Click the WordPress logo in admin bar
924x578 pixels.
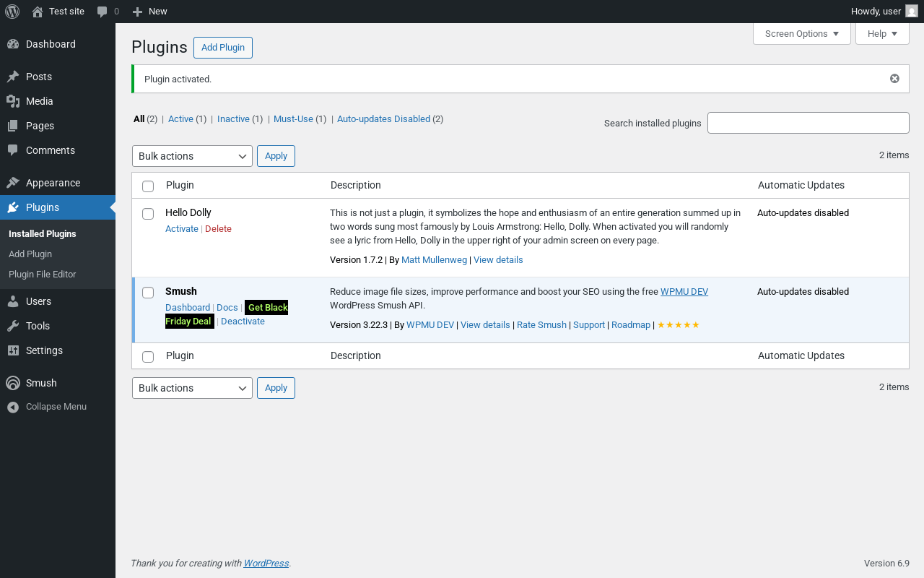click(x=12, y=12)
